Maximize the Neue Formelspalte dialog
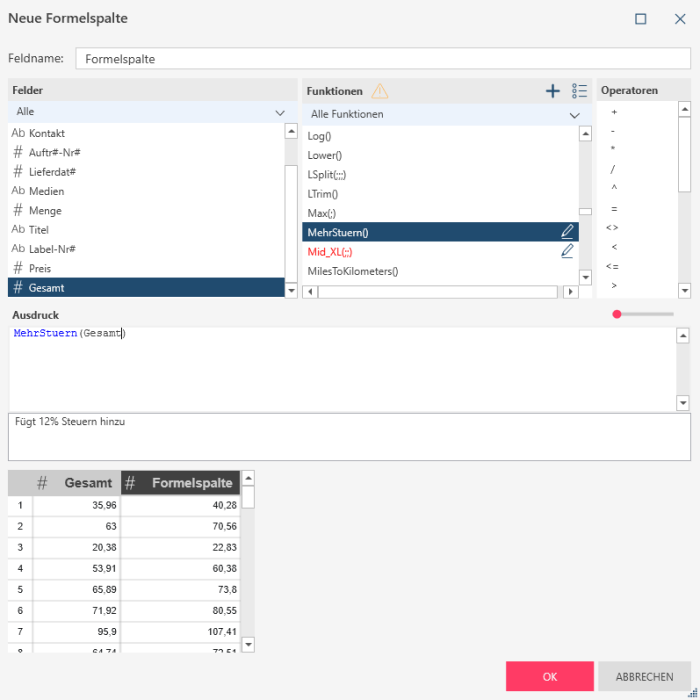This screenshot has width=700, height=700. click(641, 19)
